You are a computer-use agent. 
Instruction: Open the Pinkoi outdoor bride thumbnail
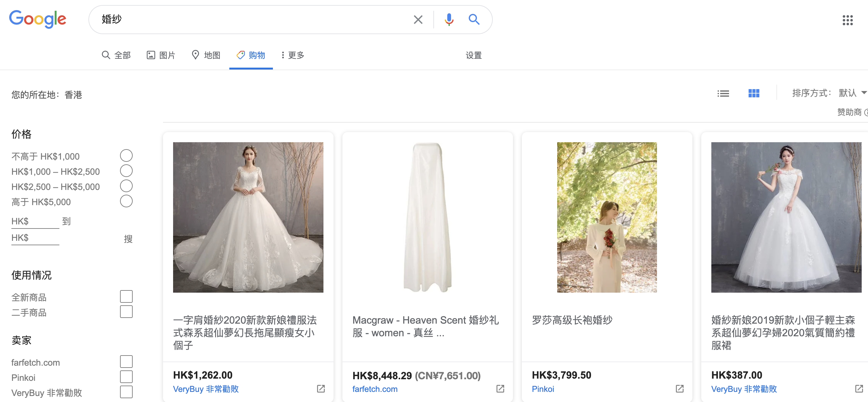(x=606, y=217)
